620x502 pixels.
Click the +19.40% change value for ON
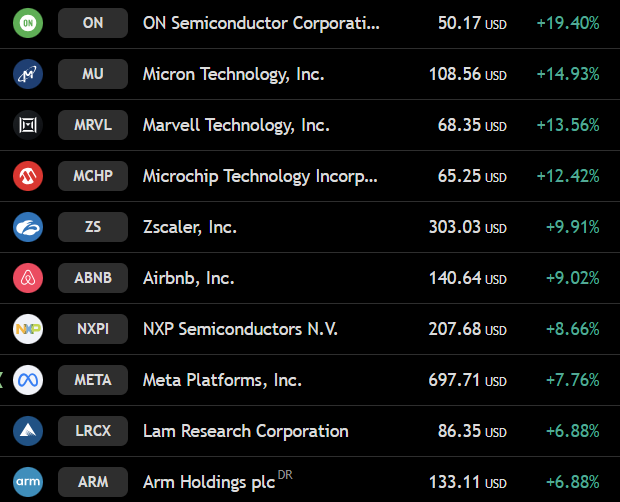[x=568, y=23]
